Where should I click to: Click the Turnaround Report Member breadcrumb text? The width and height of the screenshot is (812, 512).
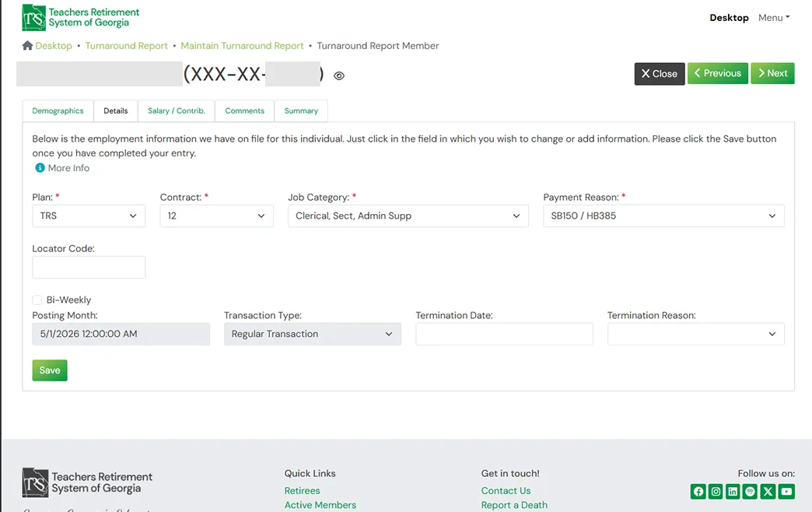377,46
